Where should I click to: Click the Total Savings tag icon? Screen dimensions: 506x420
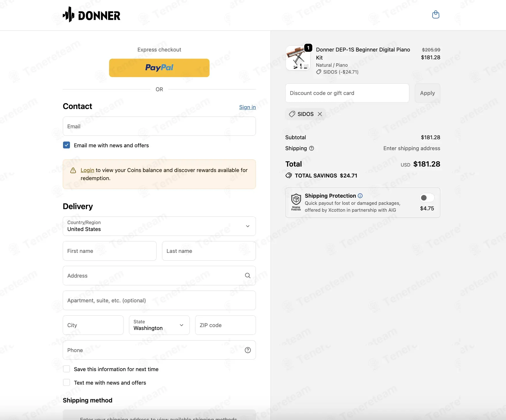[x=289, y=175]
